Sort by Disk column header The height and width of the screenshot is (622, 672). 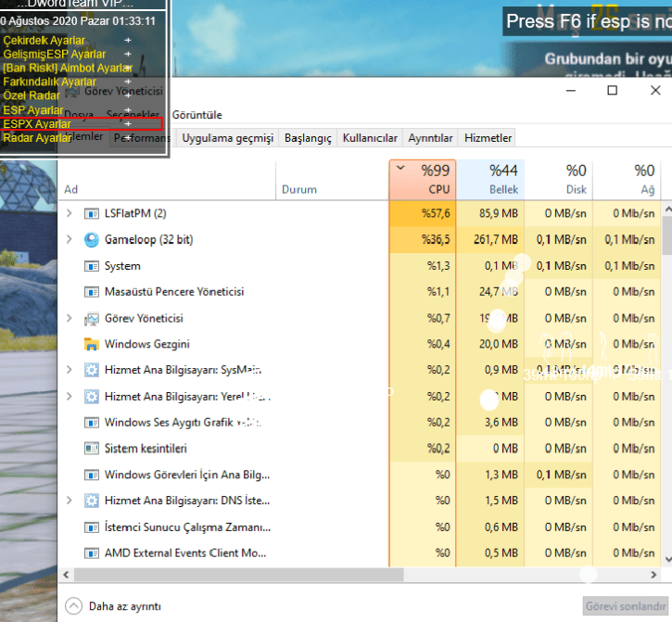pos(559,180)
